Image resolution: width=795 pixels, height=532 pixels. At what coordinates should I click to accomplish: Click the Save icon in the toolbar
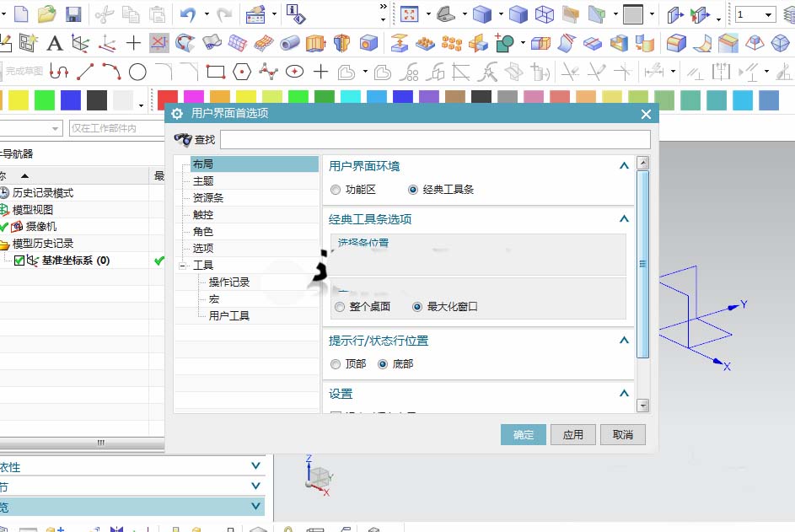[73, 13]
